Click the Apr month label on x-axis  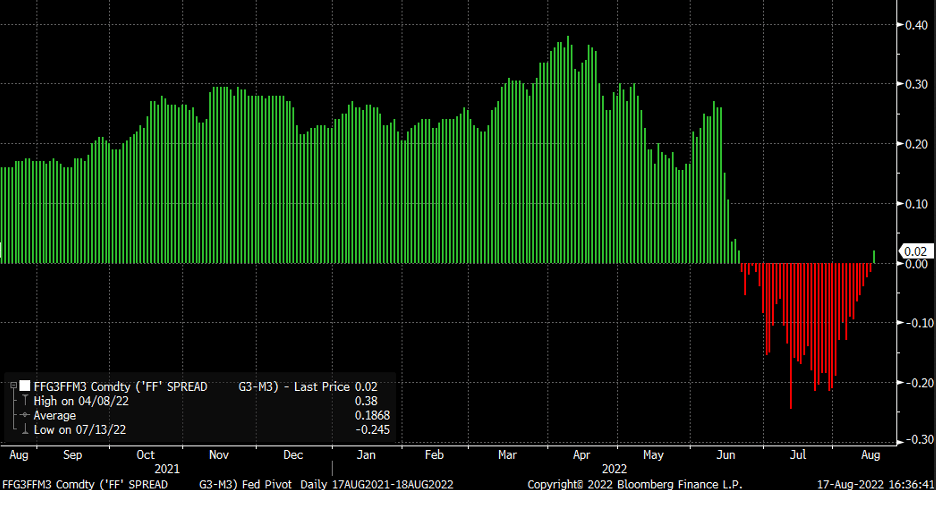pos(581,455)
